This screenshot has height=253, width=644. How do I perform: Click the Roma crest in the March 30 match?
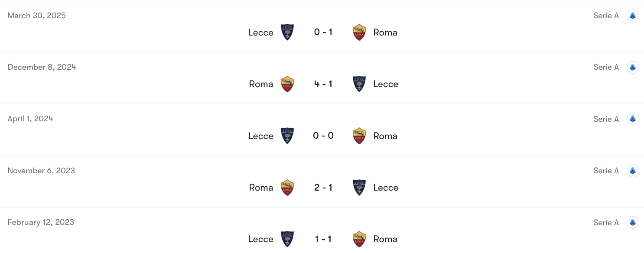359,32
